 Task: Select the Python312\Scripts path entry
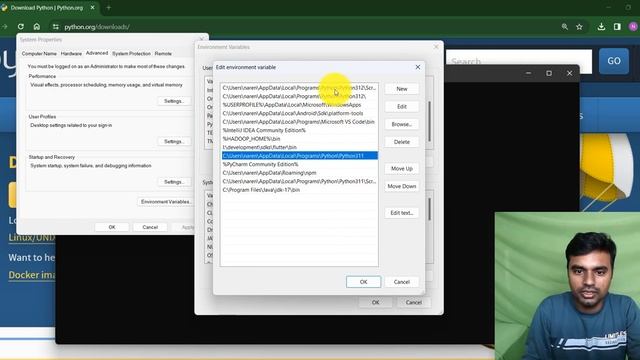point(299,88)
